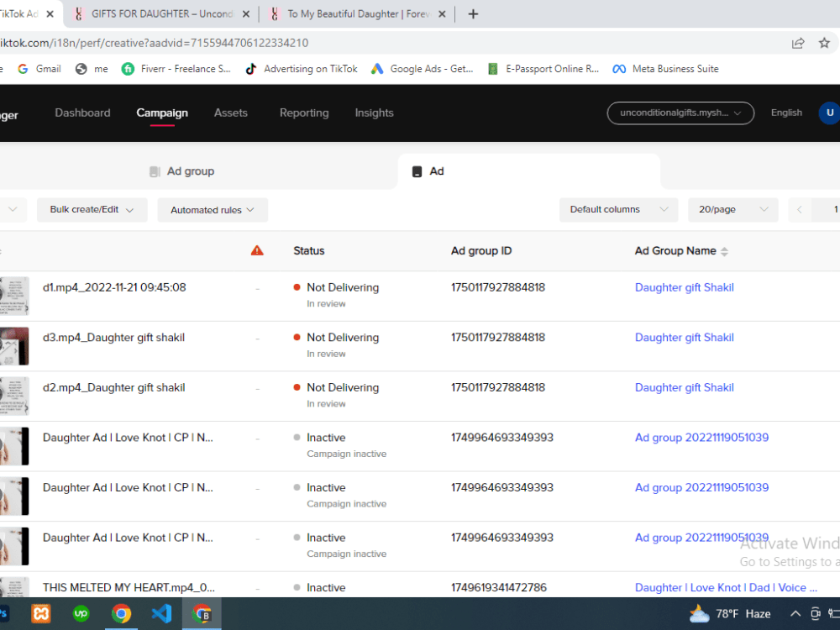Open XAMPP from the taskbar
Viewport: 840px width, 630px height.
pos(41,613)
